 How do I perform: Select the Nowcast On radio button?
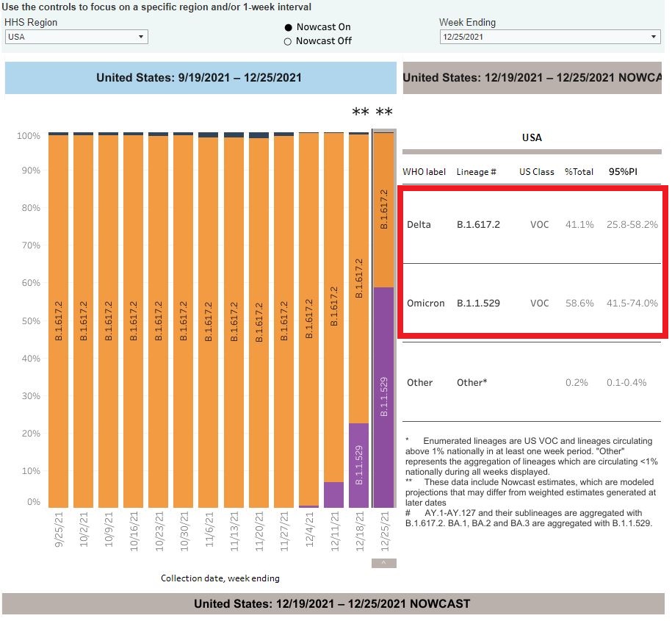point(288,27)
